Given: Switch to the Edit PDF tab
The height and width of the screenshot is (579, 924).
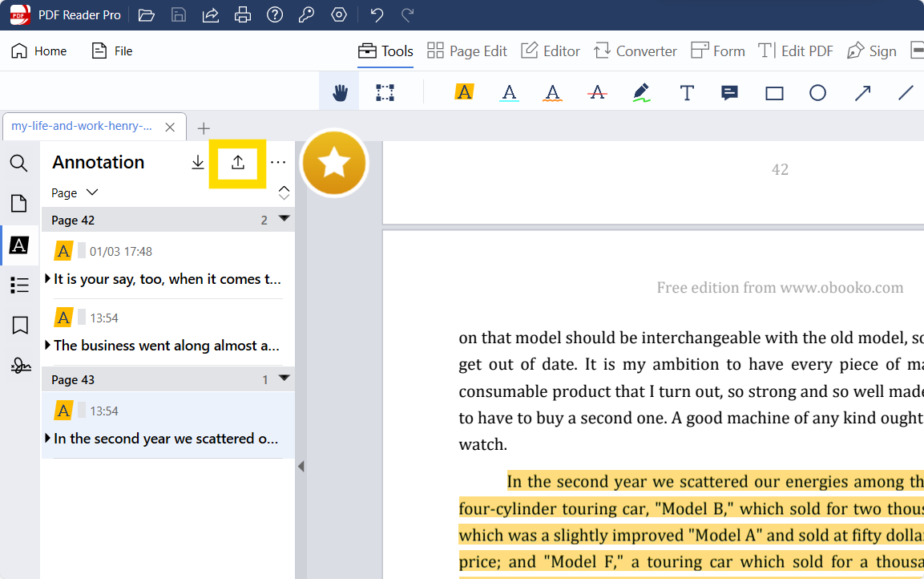Looking at the screenshot, I should pyautogui.click(x=796, y=51).
